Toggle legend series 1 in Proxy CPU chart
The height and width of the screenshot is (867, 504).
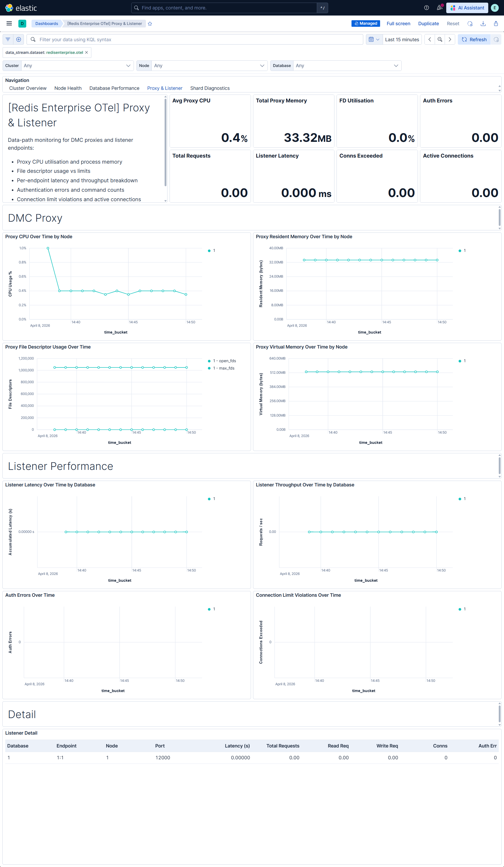[x=212, y=251]
